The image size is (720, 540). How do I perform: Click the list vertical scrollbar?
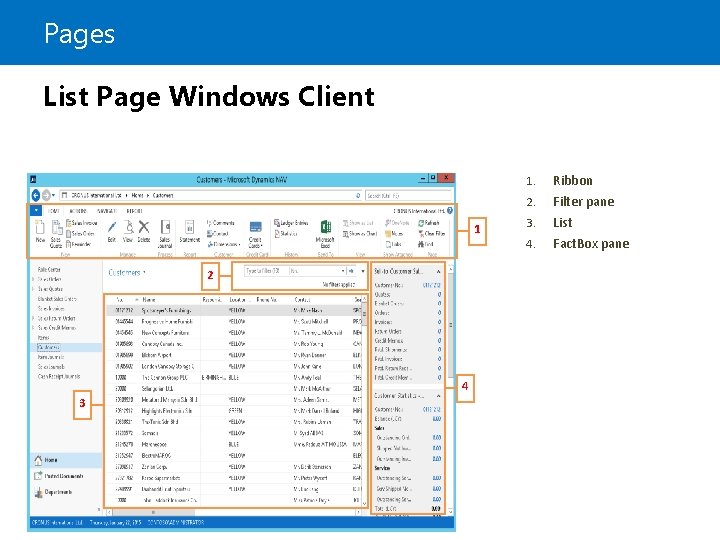click(x=365, y=401)
